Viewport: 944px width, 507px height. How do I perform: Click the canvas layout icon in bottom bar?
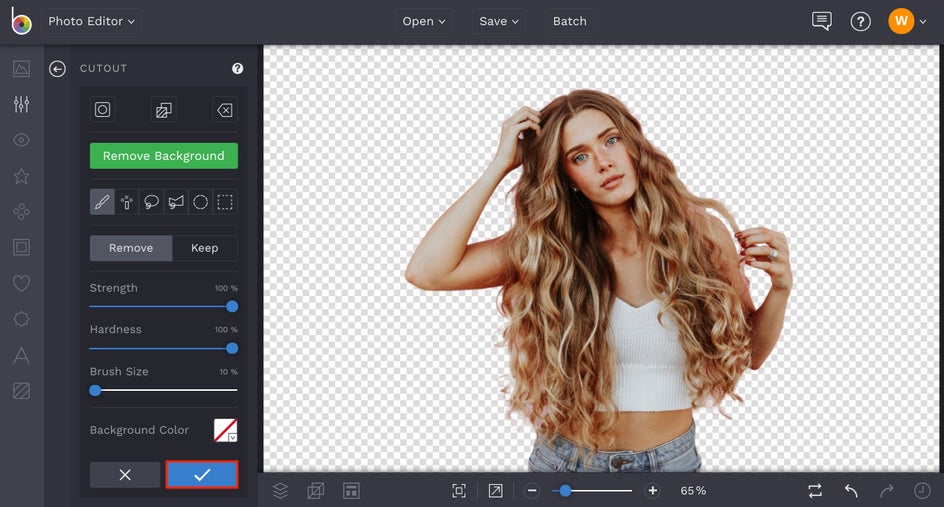[352, 491]
